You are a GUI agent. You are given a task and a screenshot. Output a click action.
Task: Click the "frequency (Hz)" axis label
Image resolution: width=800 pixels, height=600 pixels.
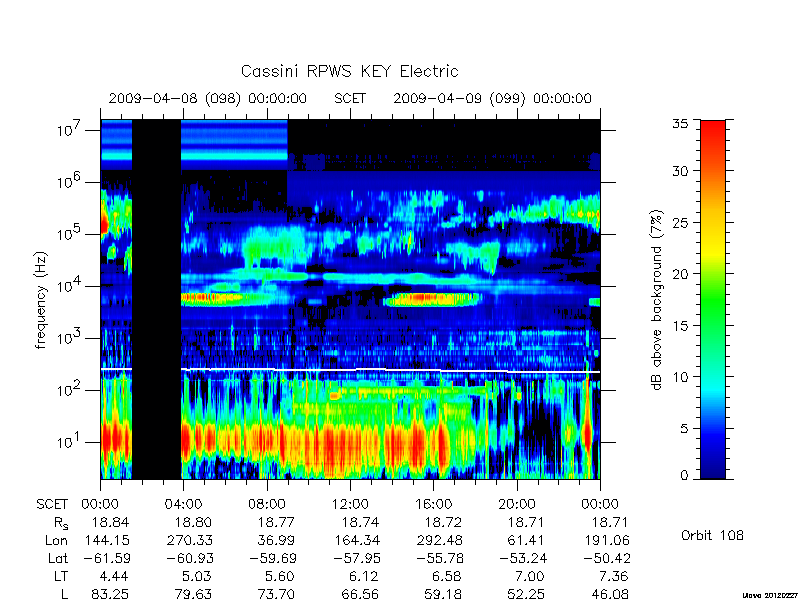41,300
